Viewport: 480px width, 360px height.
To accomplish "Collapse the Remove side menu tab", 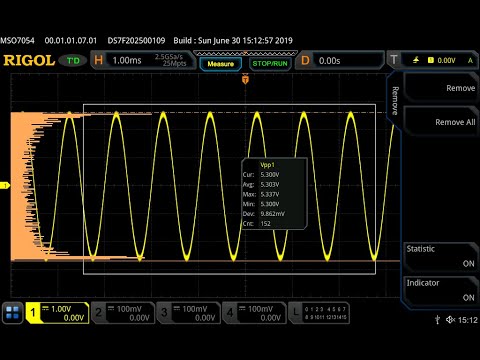I will click(x=395, y=101).
